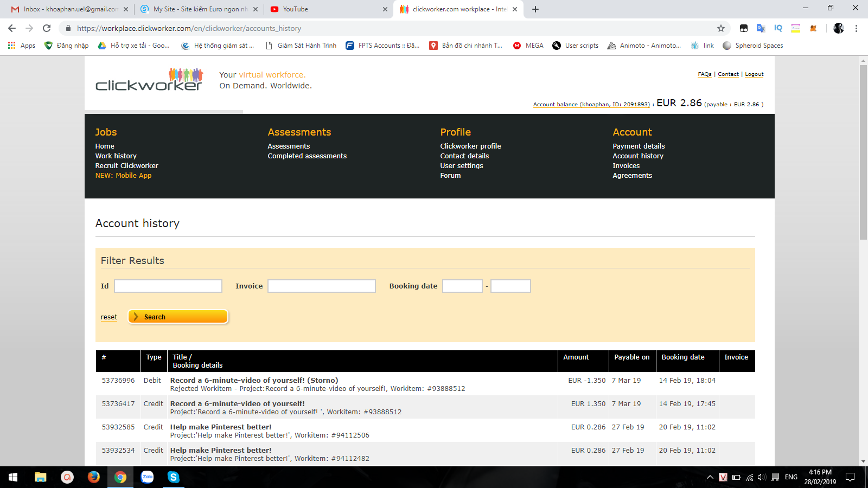Focus the Id filter input field
The image size is (868, 488).
tap(168, 286)
